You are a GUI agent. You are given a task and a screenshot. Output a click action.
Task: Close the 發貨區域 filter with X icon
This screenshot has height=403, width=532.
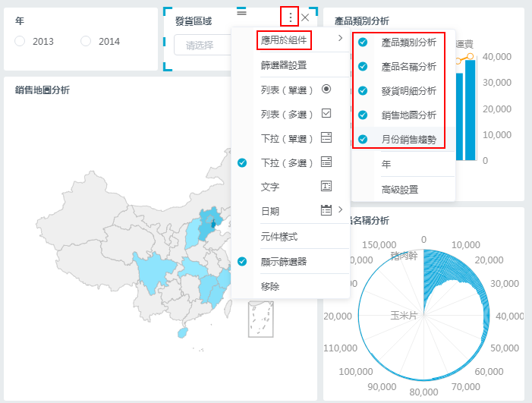point(305,17)
